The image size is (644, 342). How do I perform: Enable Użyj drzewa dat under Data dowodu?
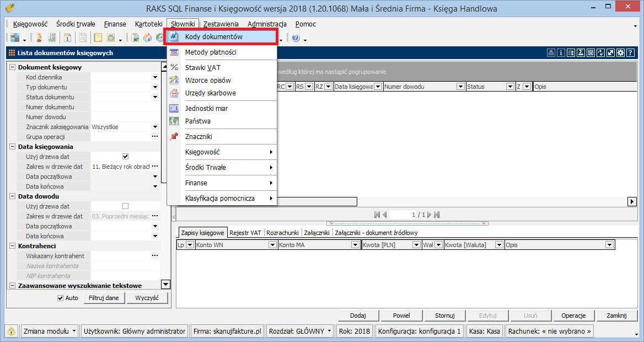(x=125, y=206)
